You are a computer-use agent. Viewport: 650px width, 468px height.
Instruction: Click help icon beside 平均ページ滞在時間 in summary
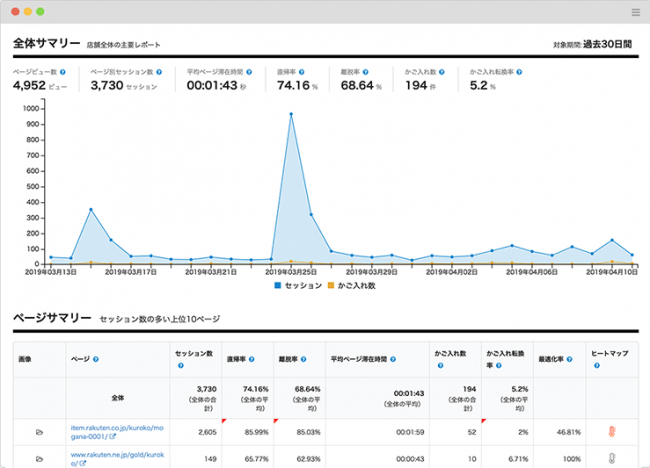pyautogui.click(x=246, y=73)
